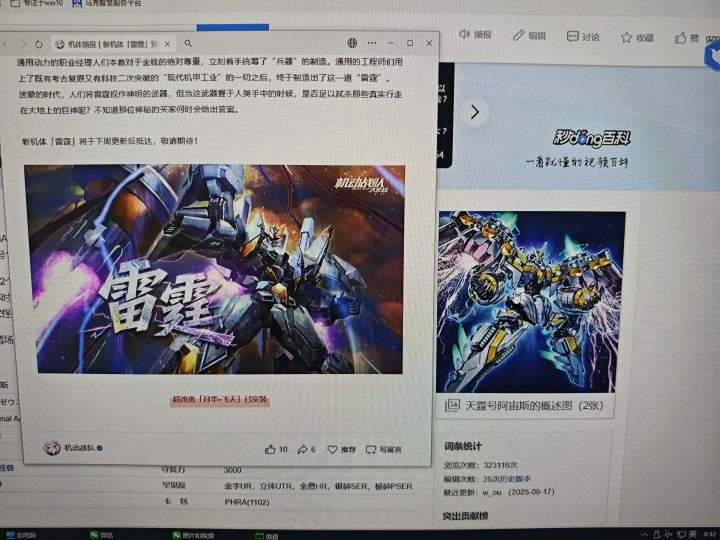Click 写留言 to leave a comment
The height and width of the screenshot is (540, 720).
tap(384, 450)
